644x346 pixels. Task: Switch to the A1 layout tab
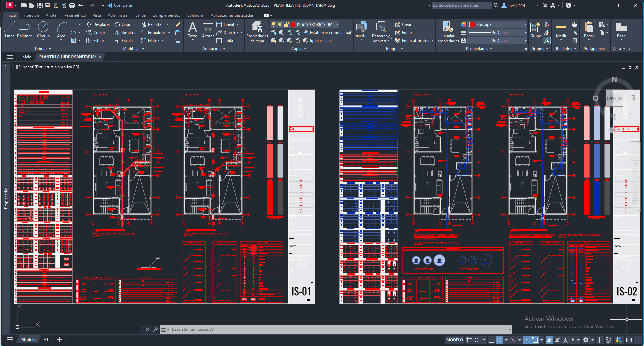point(46,340)
